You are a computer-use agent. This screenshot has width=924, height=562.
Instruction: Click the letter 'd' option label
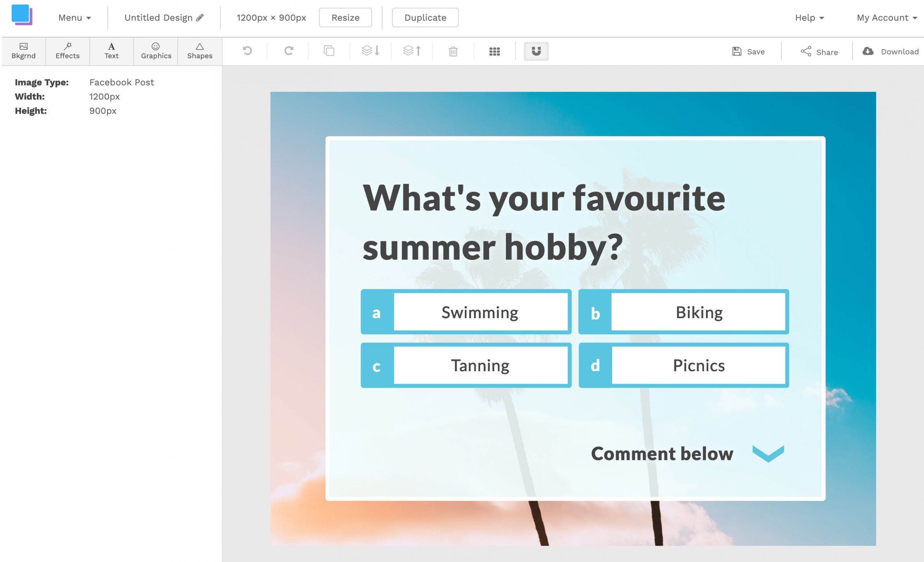596,366
